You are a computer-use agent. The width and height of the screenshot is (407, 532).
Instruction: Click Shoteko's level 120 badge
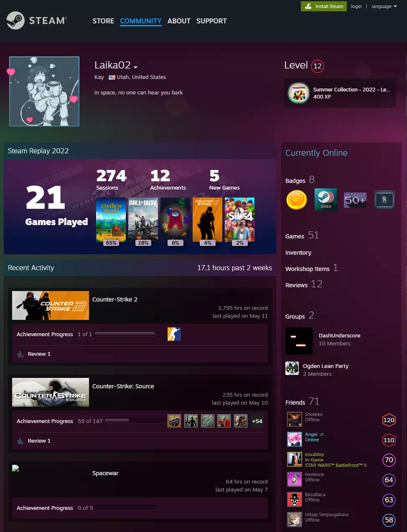(389, 420)
